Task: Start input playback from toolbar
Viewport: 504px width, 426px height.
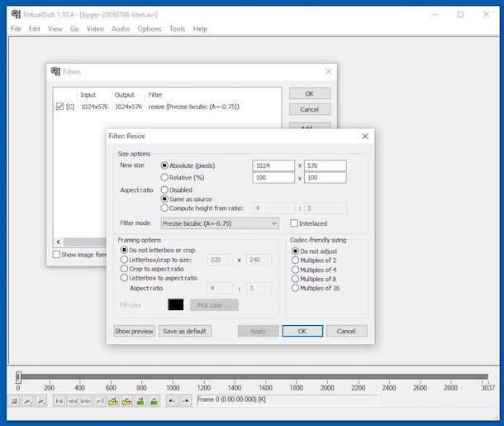Action: pyautogui.click(x=27, y=401)
